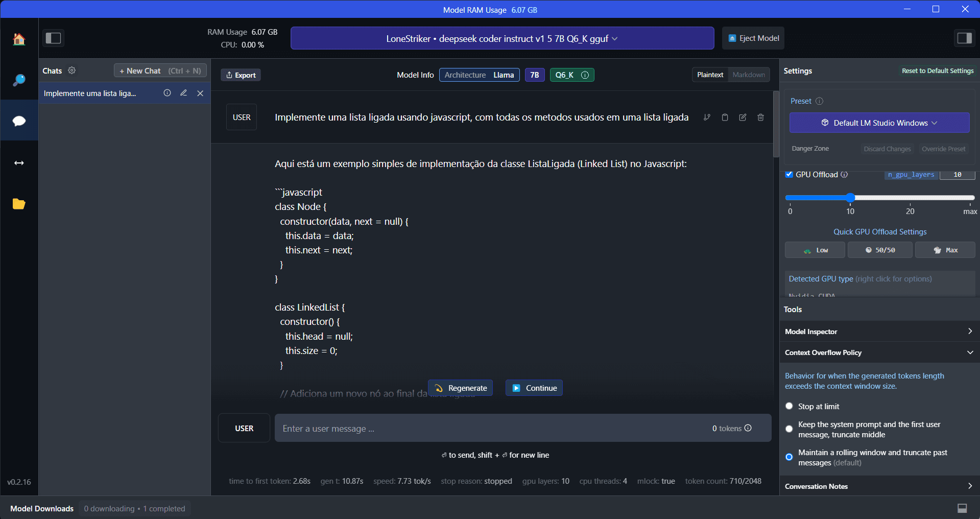Screen dimensions: 980x519
Task: Click '0 downloading • 1 completed' status
Action: [x=135, y=508]
